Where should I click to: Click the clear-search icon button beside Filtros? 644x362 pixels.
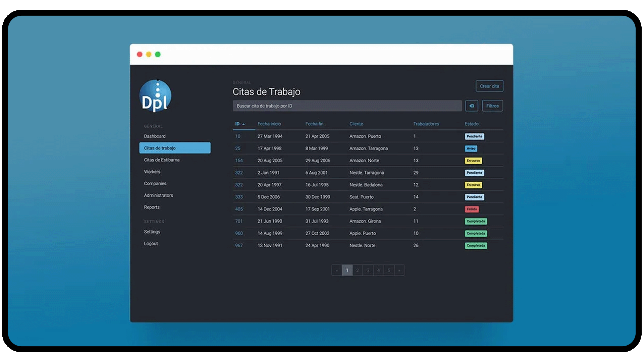point(472,106)
